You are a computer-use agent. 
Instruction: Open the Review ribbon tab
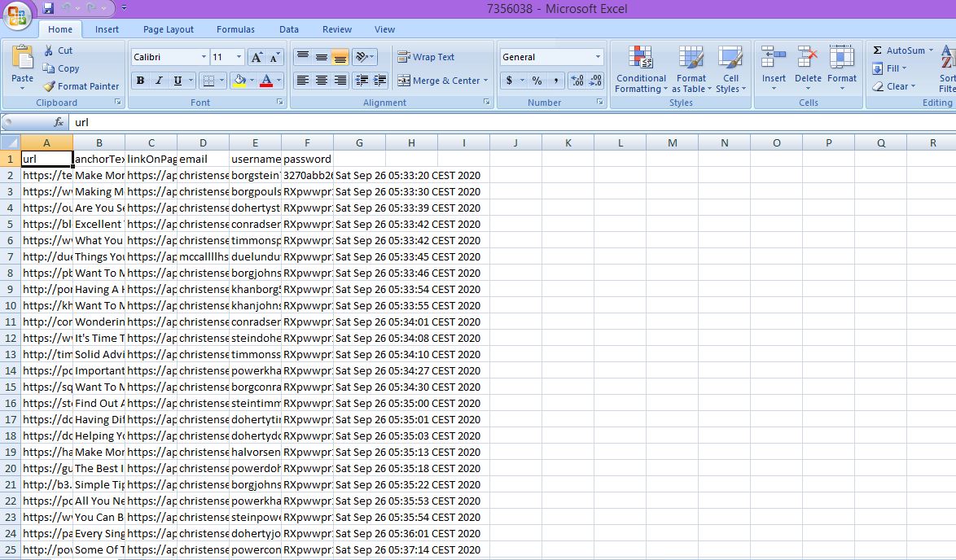pyautogui.click(x=336, y=29)
